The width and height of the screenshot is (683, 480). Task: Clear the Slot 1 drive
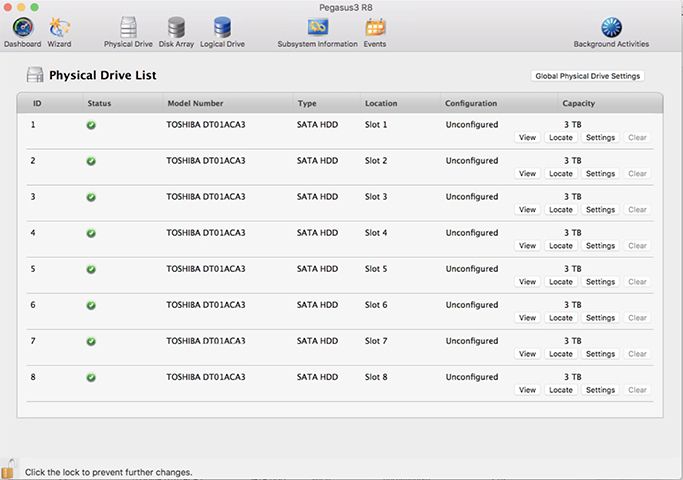click(637, 138)
